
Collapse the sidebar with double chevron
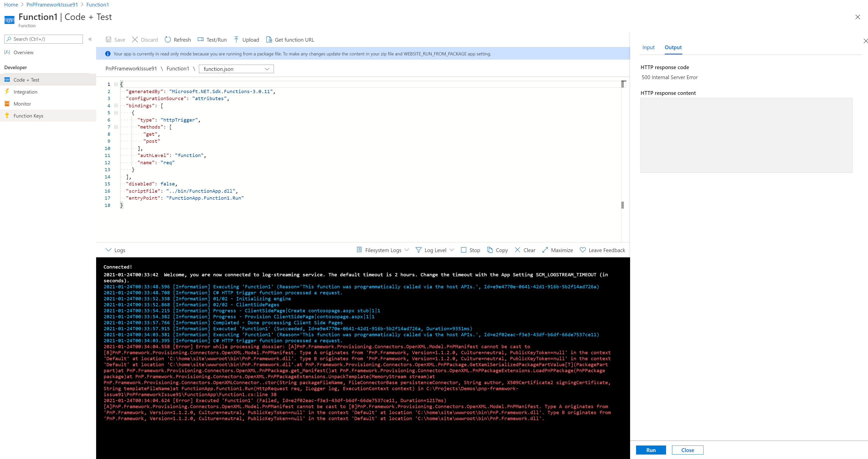90,39
